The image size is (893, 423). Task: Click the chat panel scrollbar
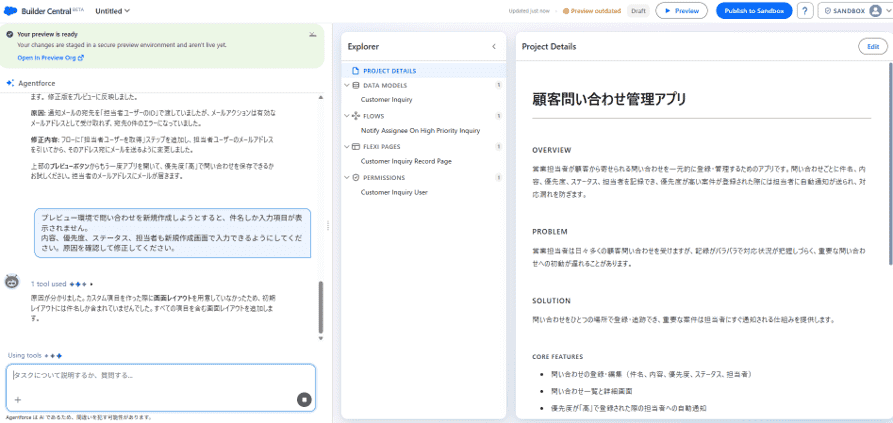pos(321,307)
